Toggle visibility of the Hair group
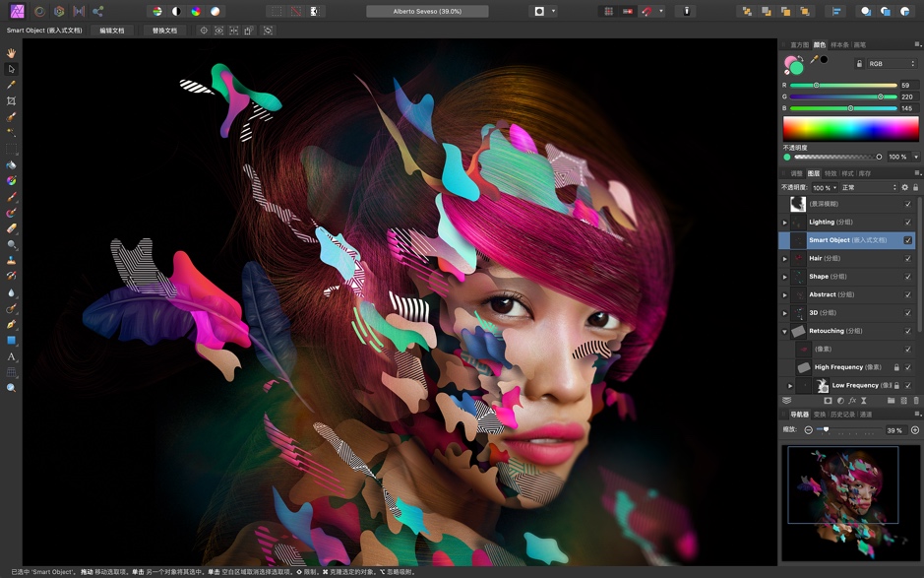This screenshot has width=924, height=578. point(907,258)
